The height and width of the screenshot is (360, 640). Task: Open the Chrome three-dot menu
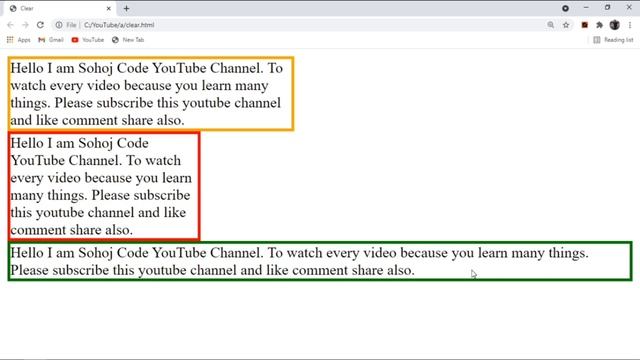tap(630, 25)
